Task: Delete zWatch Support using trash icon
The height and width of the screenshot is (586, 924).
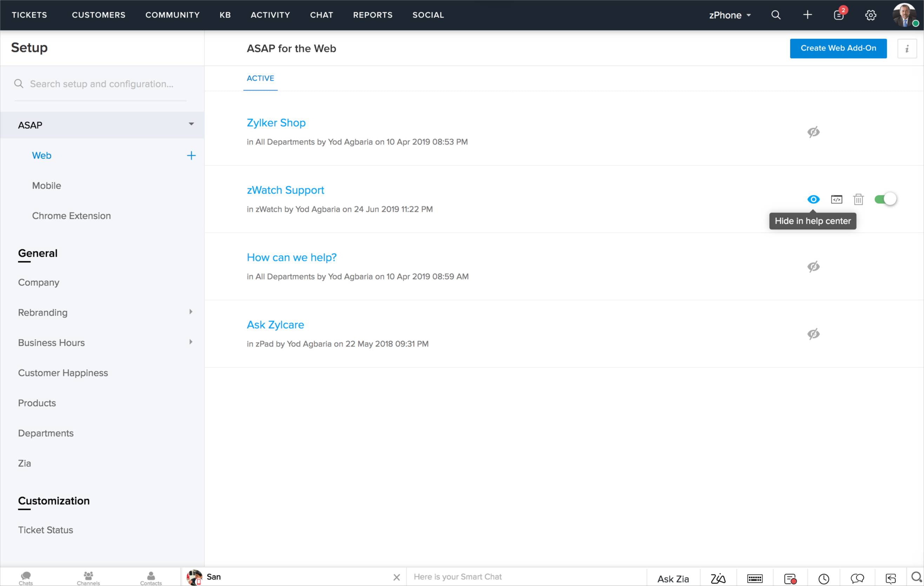Action: click(x=858, y=200)
